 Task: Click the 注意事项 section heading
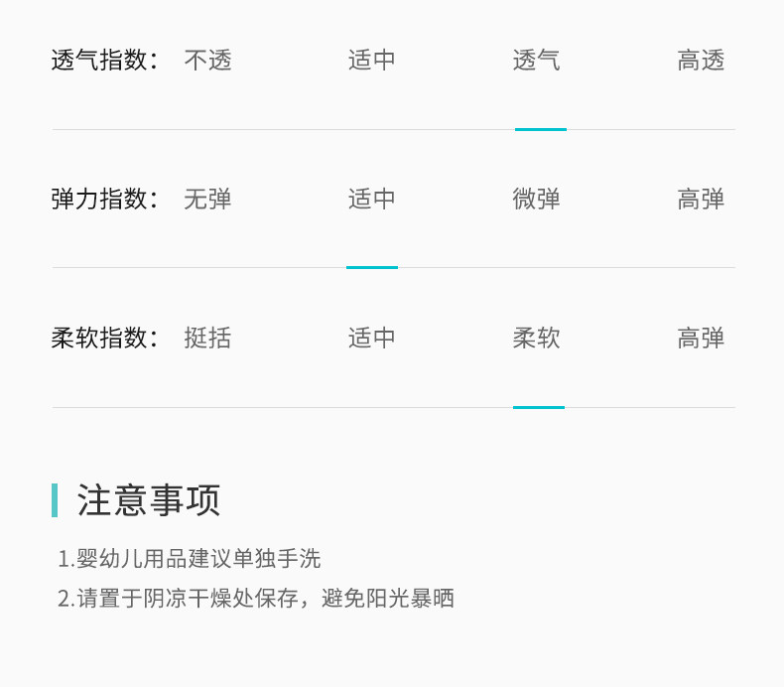(x=149, y=500)
